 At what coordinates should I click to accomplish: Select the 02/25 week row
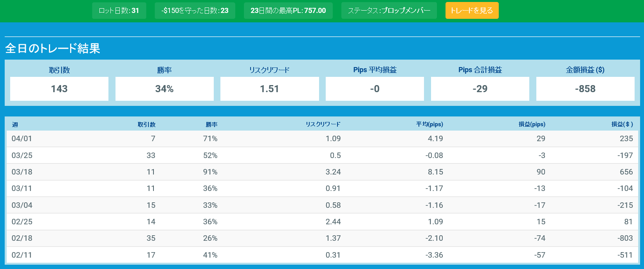pyautogui.click(x=322, y=222)
